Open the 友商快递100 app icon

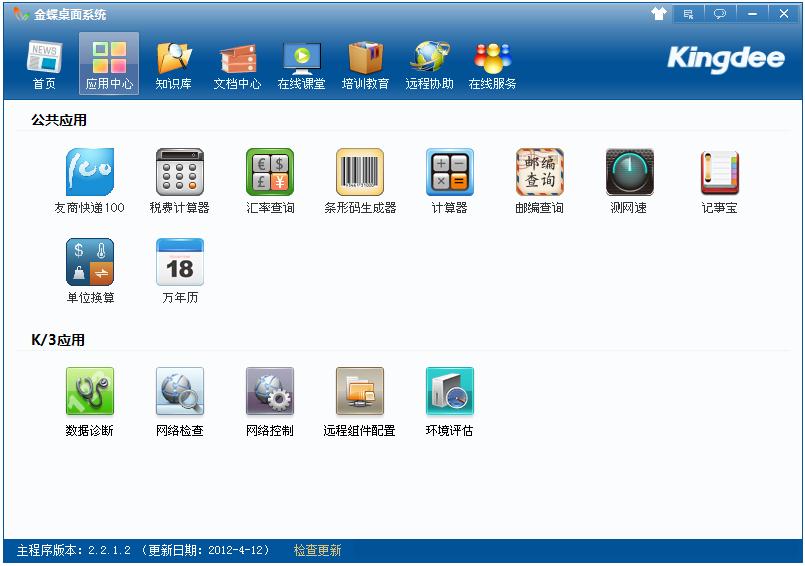(89, 172)
